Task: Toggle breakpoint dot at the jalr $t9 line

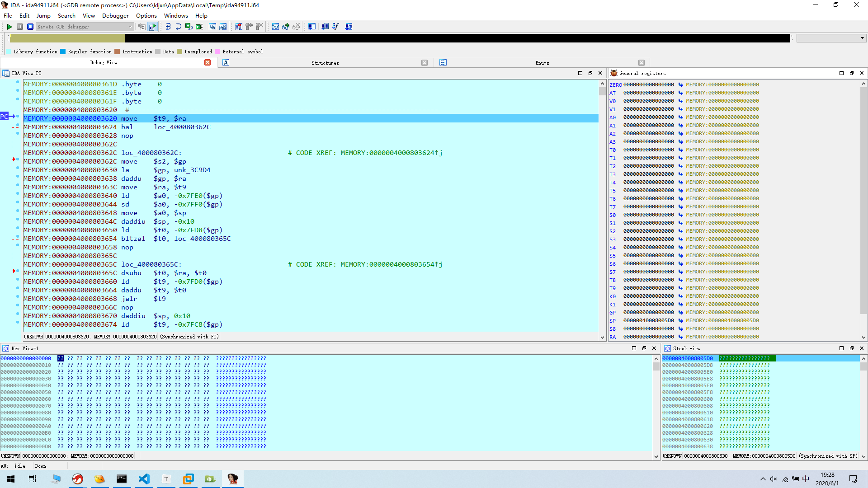Action: [18, 297]
